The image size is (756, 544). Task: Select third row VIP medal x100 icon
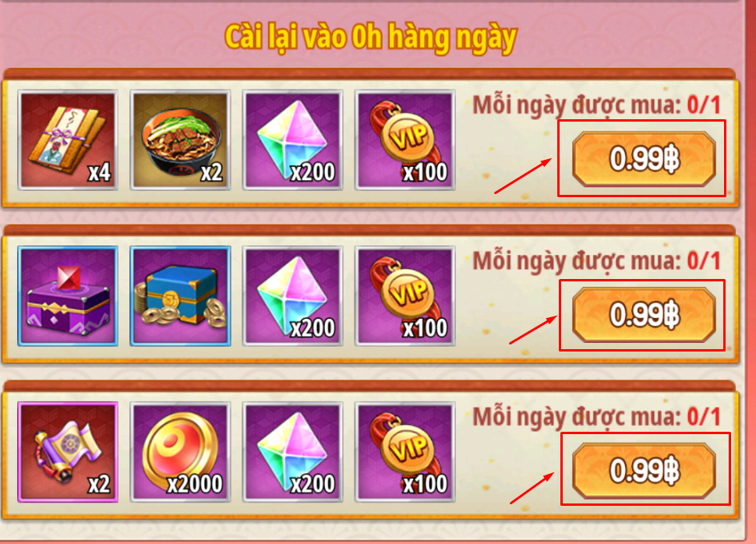(x=405, y=452)
